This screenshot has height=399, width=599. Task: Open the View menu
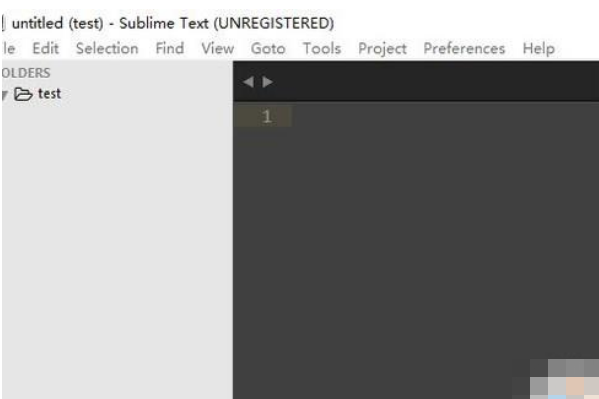pyautogui.click(x=217, y=49)
